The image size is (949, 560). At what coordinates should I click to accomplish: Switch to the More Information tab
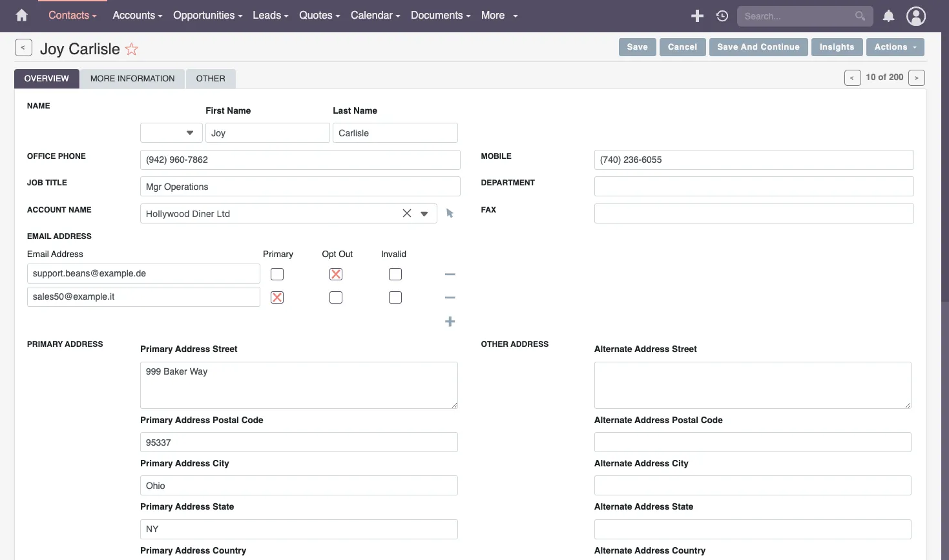click(x=132, y=79)
